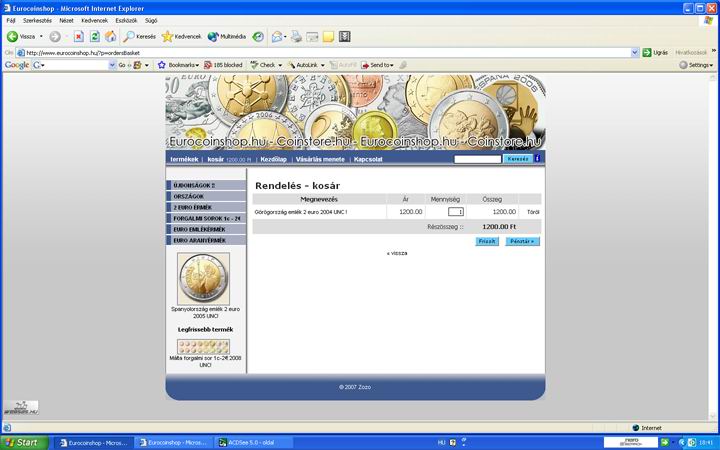
Task: Click Töröl to remove basket item
Action: pos(533,212)
